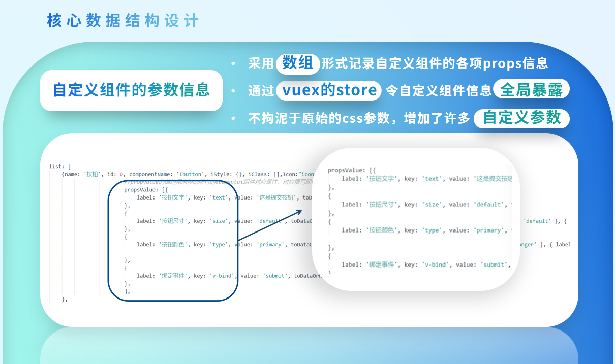Screen dimensions: 615x364
Task: Select the 自定义参数 green pill
Action: tap(521, 118)
